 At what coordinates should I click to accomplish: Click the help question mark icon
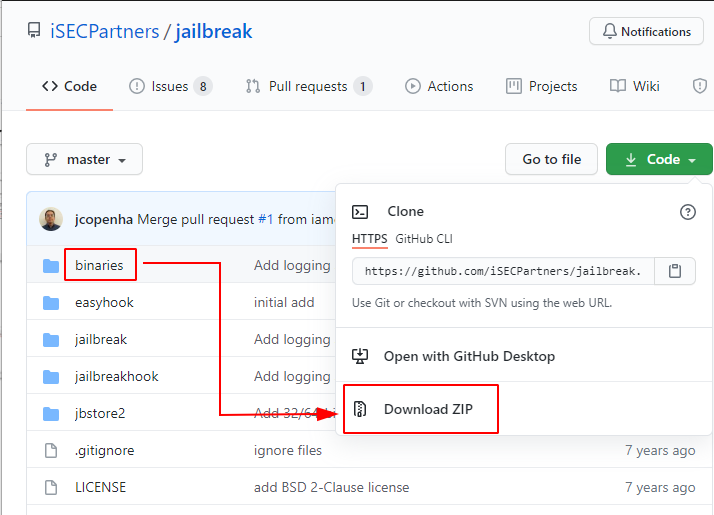[687, 212]
